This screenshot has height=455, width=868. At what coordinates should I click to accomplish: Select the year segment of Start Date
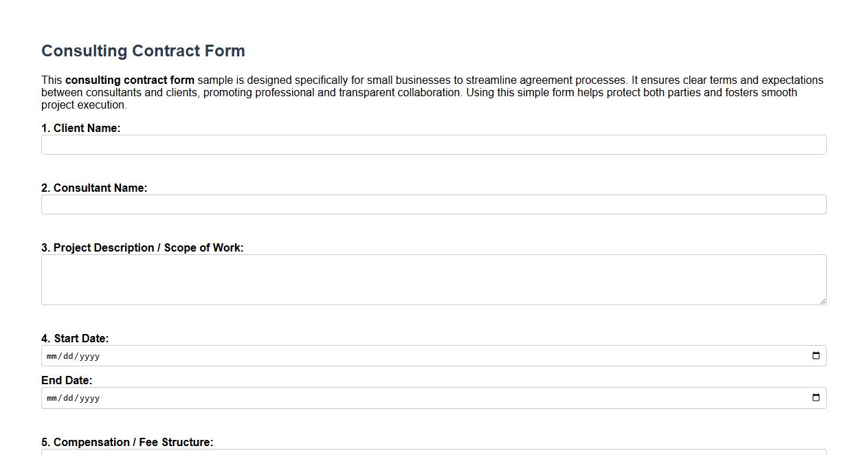[x=90, y=356]
